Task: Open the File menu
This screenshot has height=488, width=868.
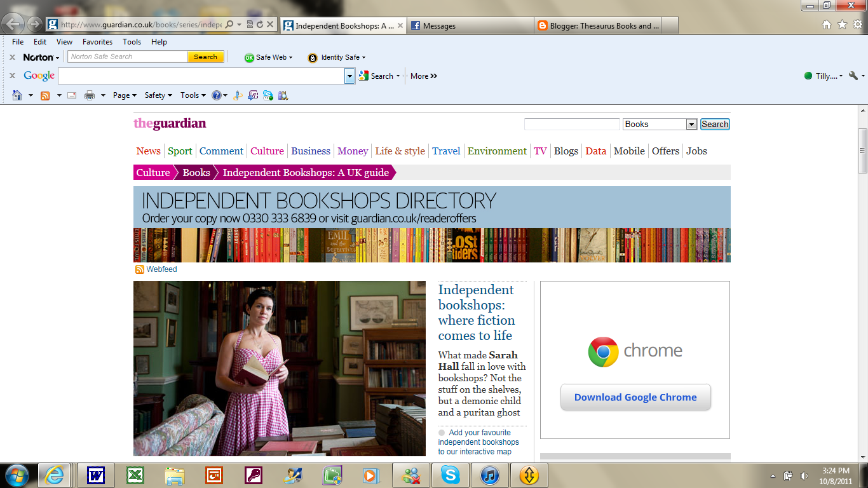Action: tap(18, 42)
